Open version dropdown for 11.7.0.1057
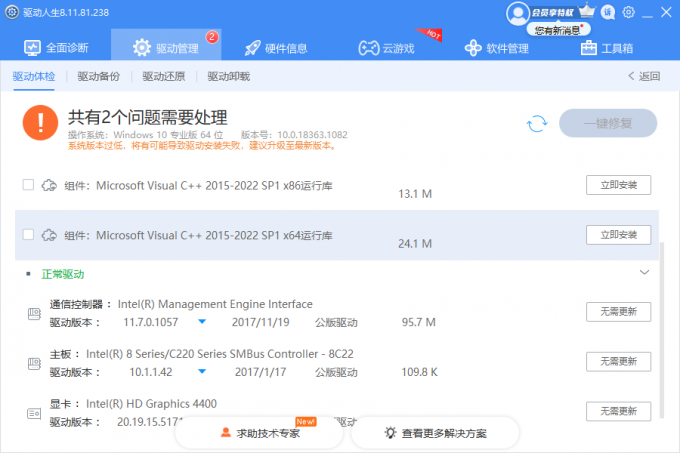Viewport: 680px width, 453px height. (x=202, y=322)
